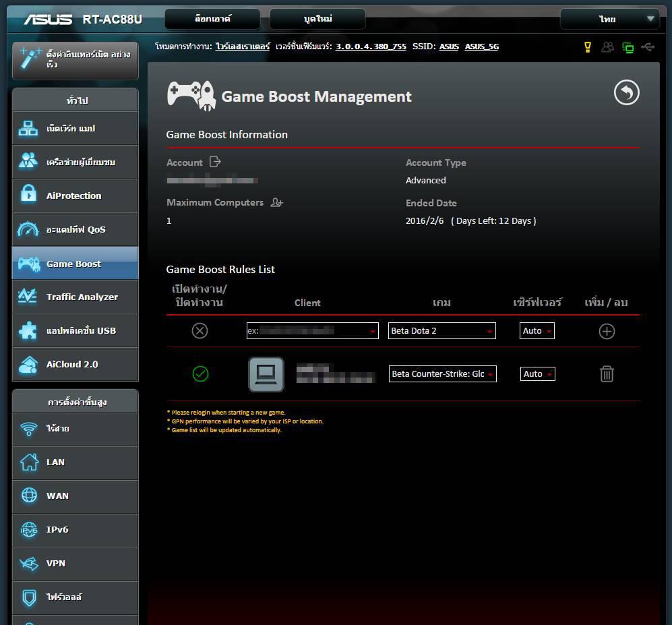Open the Client dropdown in the new rule row
Image resolution: width=672 pixels, height=625 pixels.
coord(313,330)
